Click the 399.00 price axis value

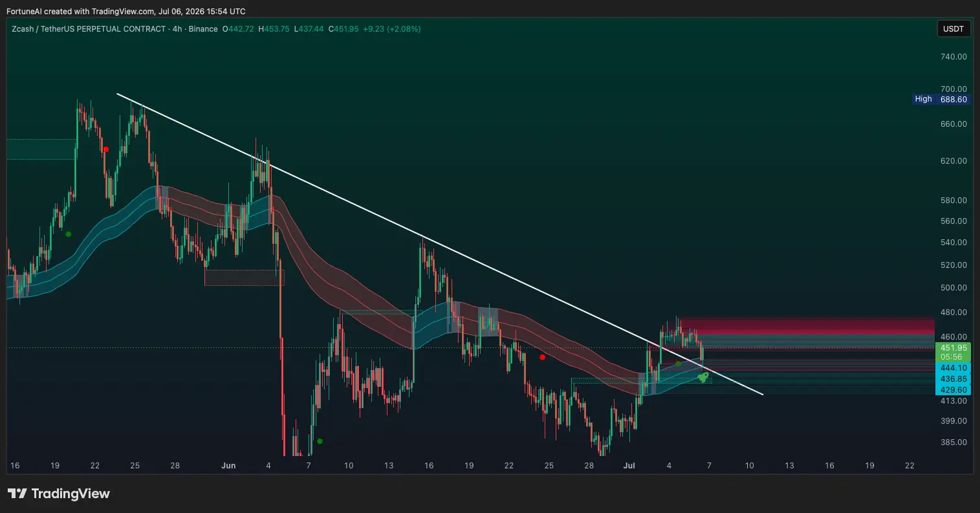(x=953, y=421)
